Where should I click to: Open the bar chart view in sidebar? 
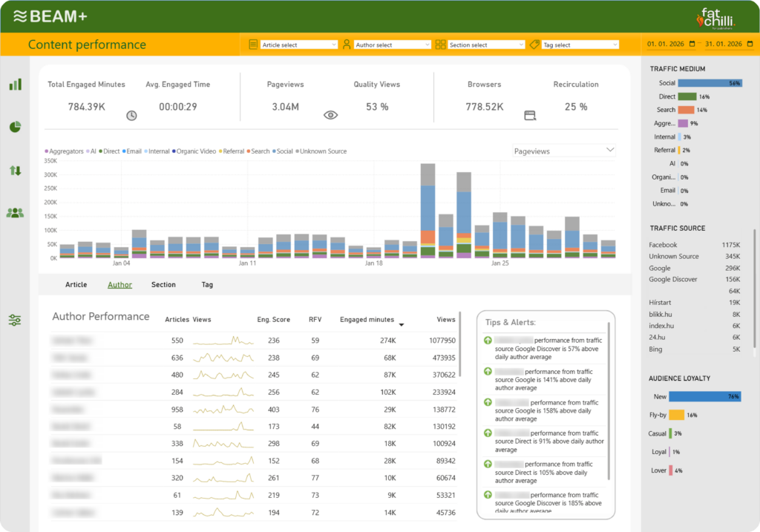(x=15, y=85)
